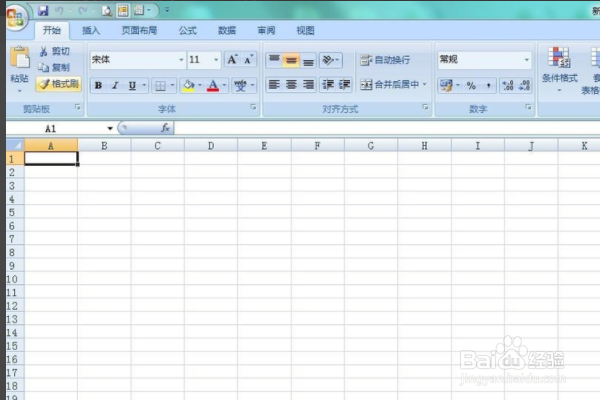
Task: Expand the borders options arrow
Action: tap(173, 85)
